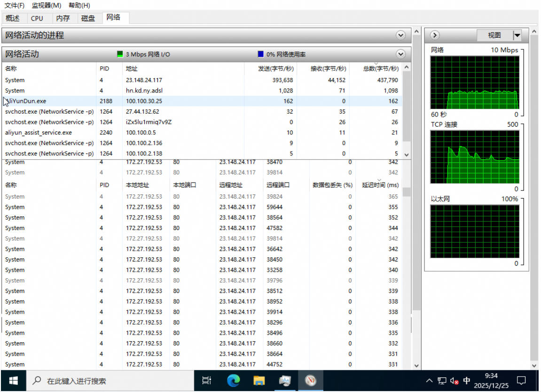Click the green 网络 I/O color indicator
541x392 pixels.
pos(120,54)
